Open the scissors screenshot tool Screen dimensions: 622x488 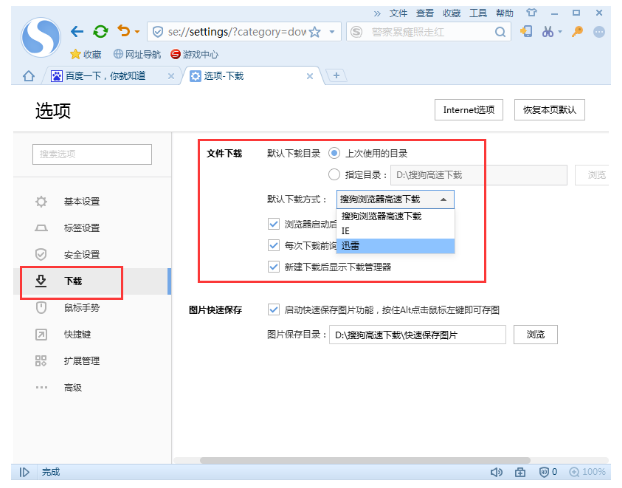coord(548,31)
